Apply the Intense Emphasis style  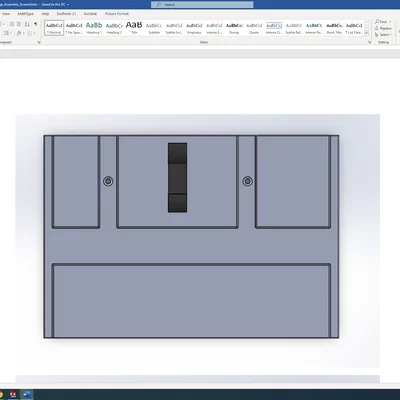point(214,28)
